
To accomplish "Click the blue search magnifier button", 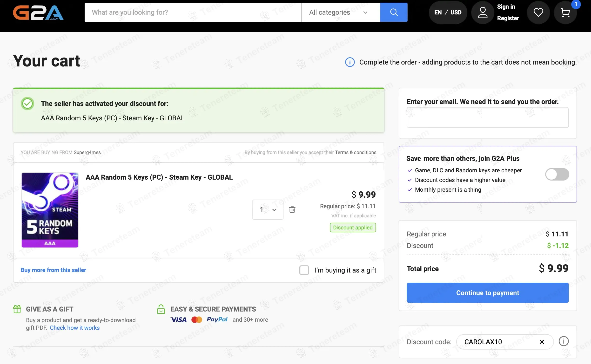I will pos(394,12).
